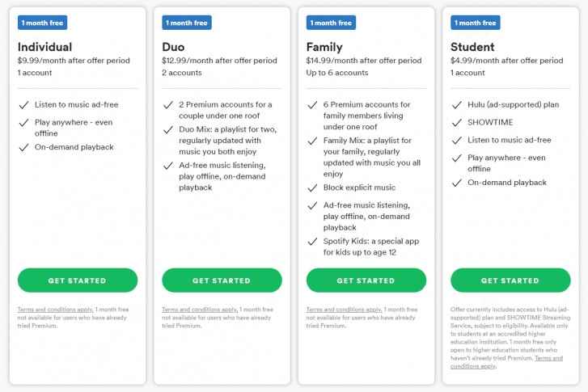Start the Family plan with Get Started
This screenshot has width=588, height=392.
pos(366,280)
